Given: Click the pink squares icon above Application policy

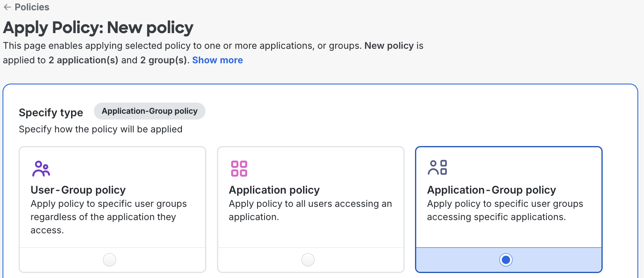Looking at the screenshot, I should pyautogui.click(x=239, y=168).
